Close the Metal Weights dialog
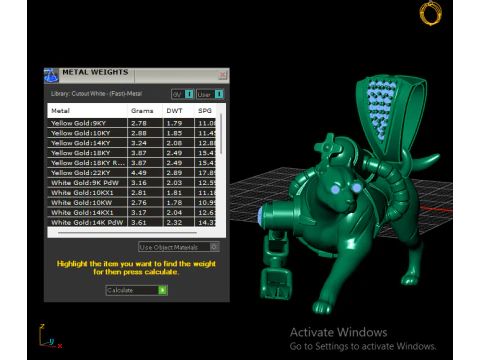This screenshot has height=360, width=480. 222,75
